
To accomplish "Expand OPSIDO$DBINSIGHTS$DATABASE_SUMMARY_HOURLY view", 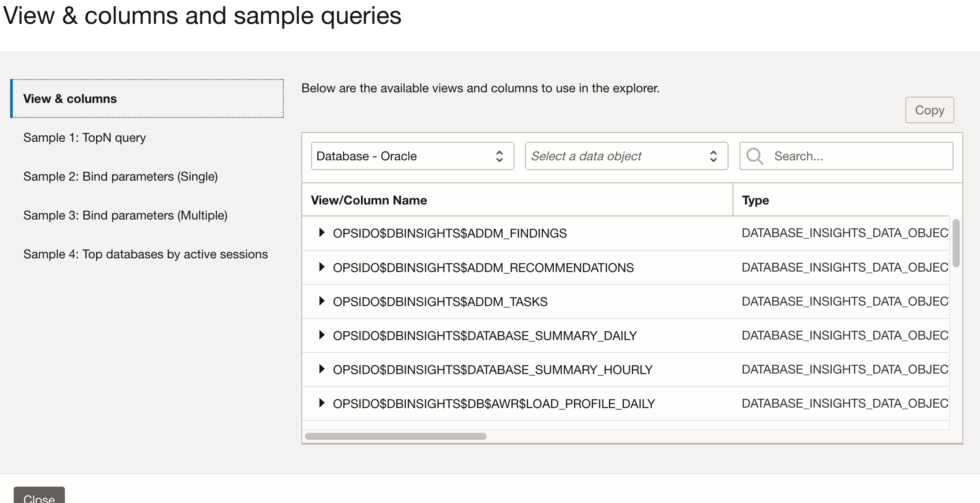I will 321,369.
